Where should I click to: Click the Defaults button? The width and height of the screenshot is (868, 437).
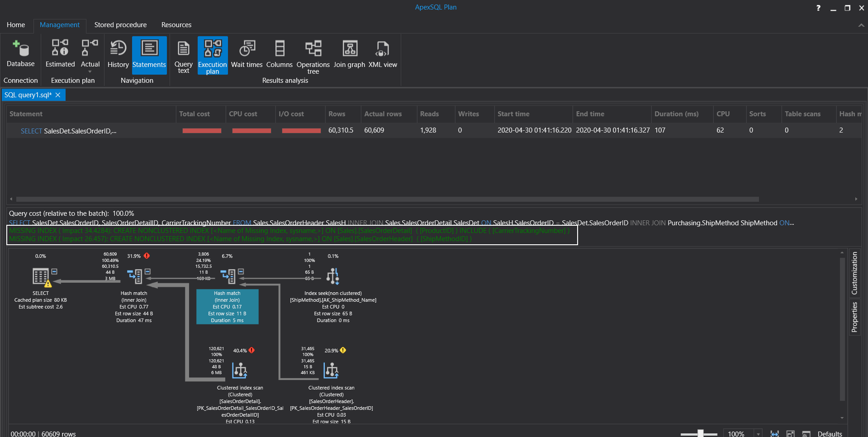[x=830, y=434]
